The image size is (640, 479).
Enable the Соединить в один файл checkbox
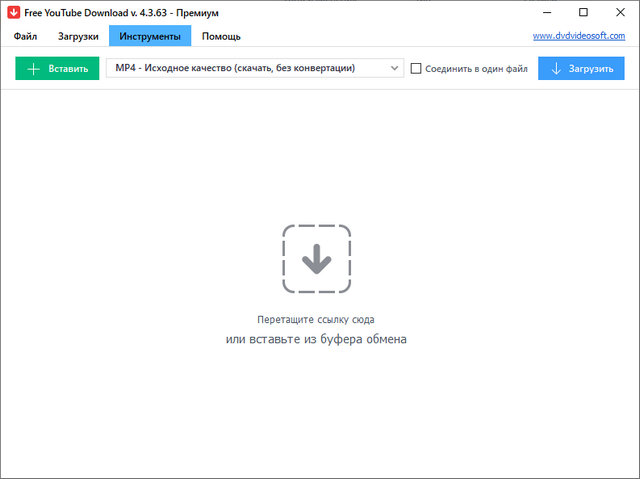coord(416,69)
